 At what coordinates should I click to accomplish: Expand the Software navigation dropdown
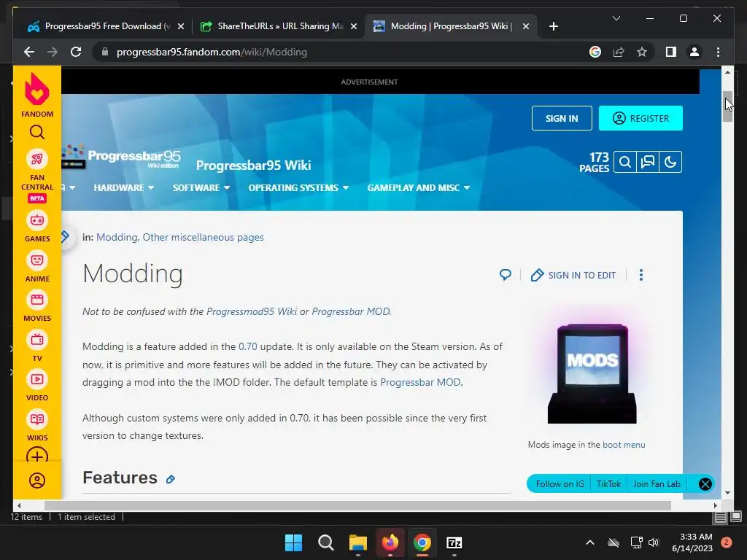201,187
